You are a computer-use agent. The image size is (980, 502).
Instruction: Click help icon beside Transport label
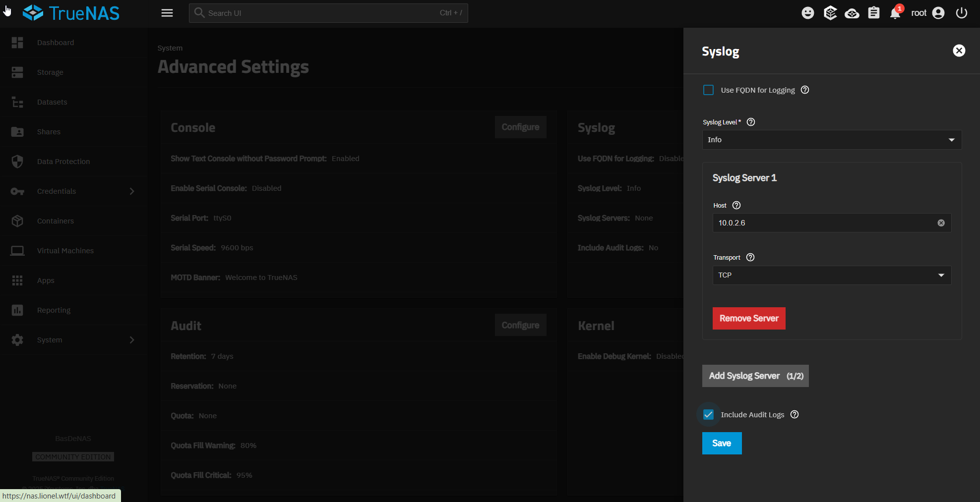750,257
